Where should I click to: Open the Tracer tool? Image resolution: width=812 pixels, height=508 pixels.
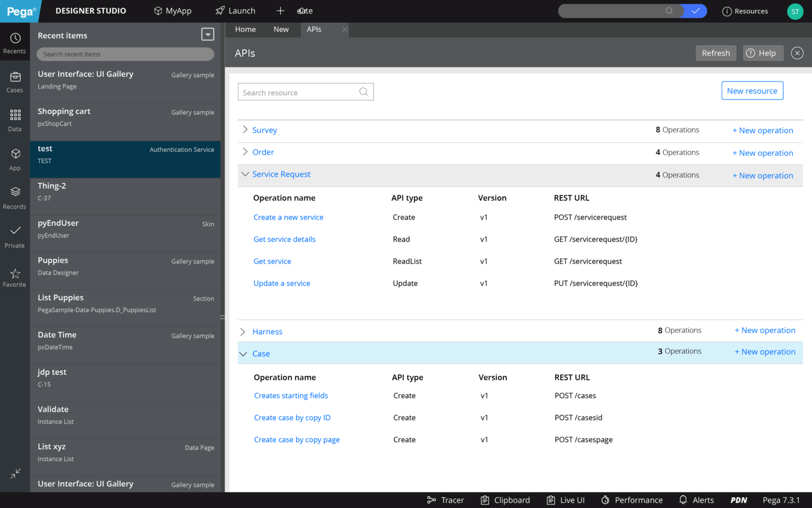coord(445,500)
